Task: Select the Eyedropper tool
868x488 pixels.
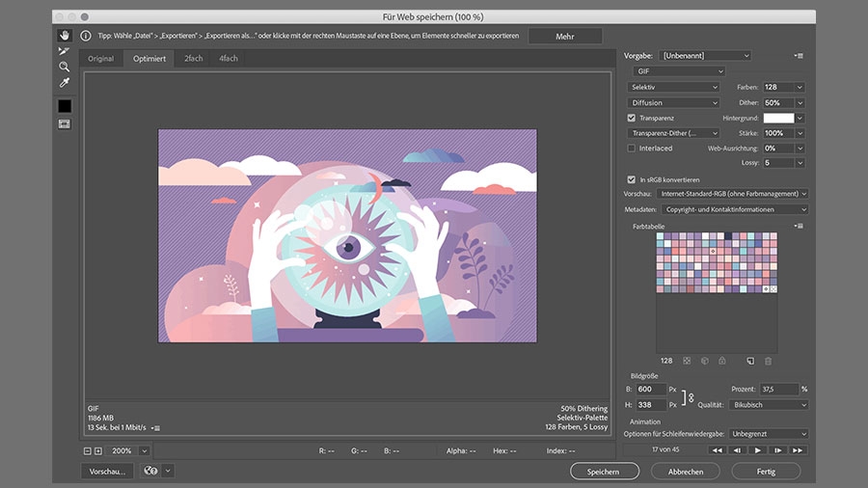Action: [65, 83]
